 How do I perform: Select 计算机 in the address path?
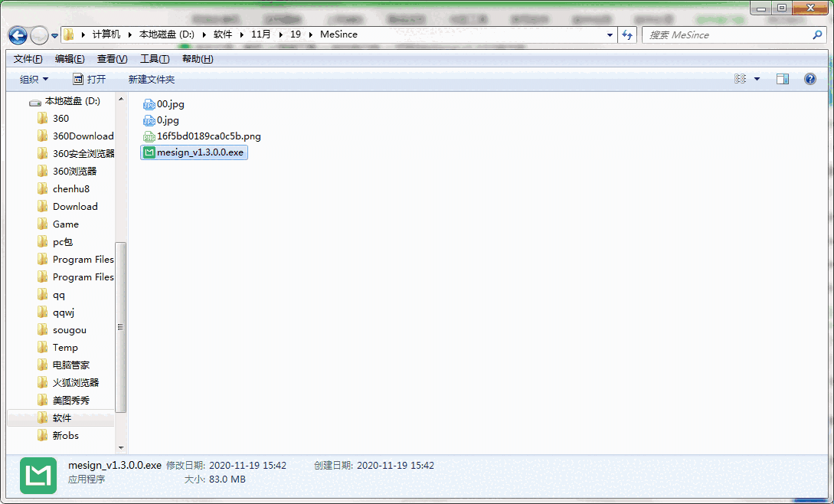pos(106,34)
